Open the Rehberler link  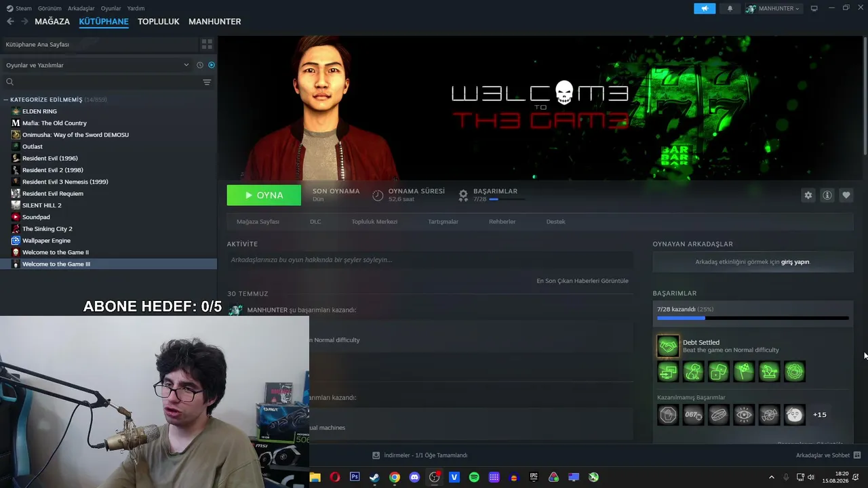(x=502, y=222)
